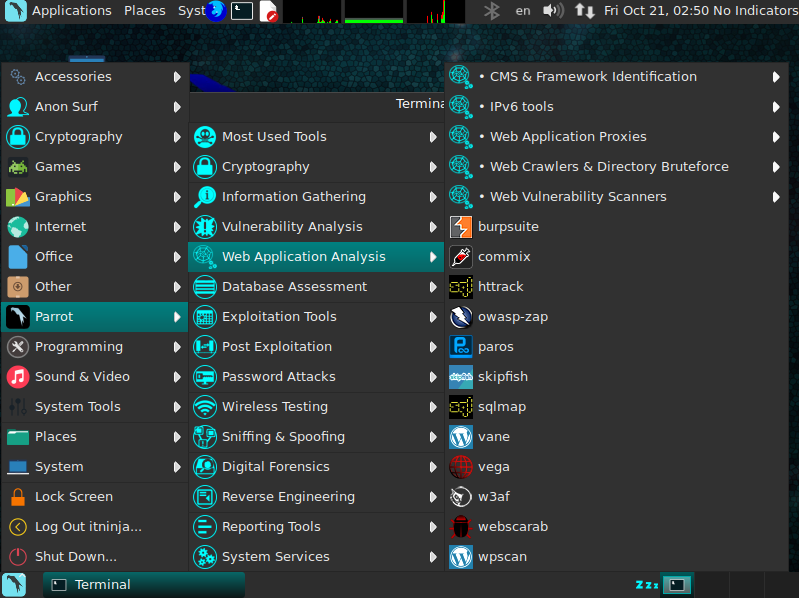Click the sqlmap icon

(461, 407)
